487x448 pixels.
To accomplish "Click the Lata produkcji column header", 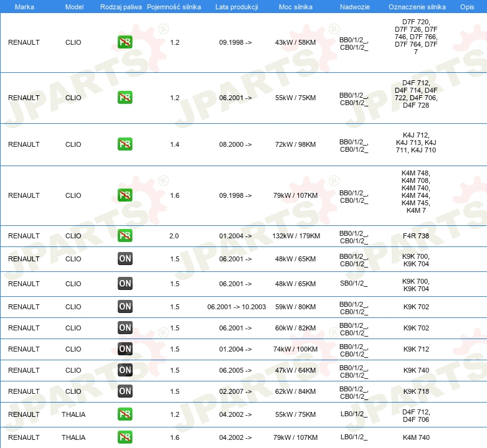I will point(236,6).
